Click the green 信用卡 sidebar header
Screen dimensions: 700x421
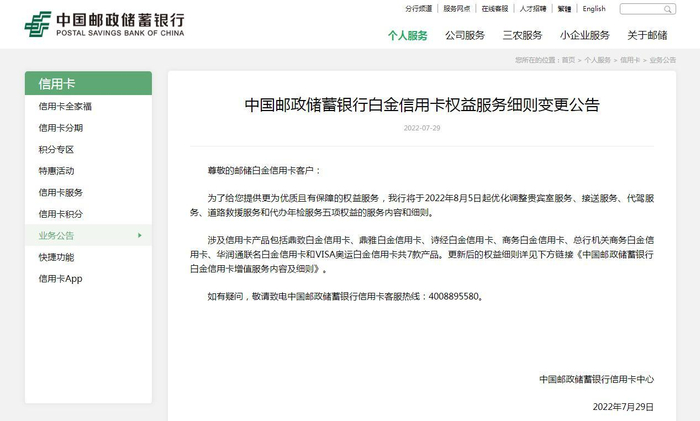tap(88, 83)
